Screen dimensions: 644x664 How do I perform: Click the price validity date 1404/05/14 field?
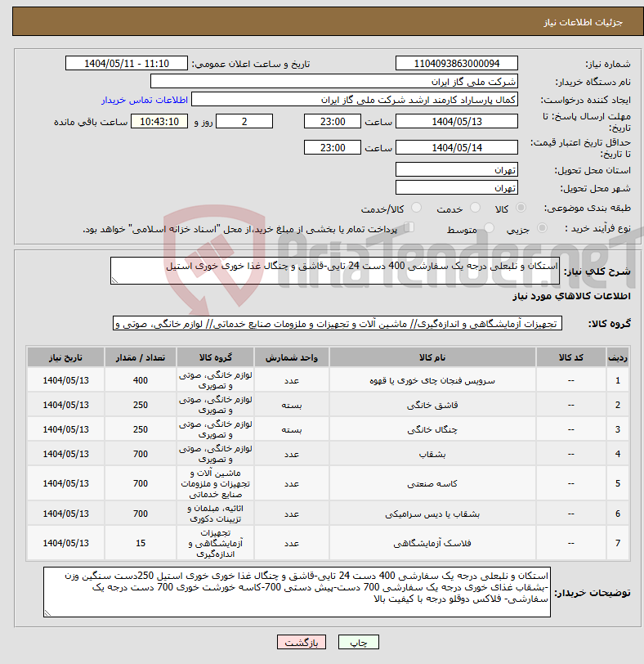[457, 148]
